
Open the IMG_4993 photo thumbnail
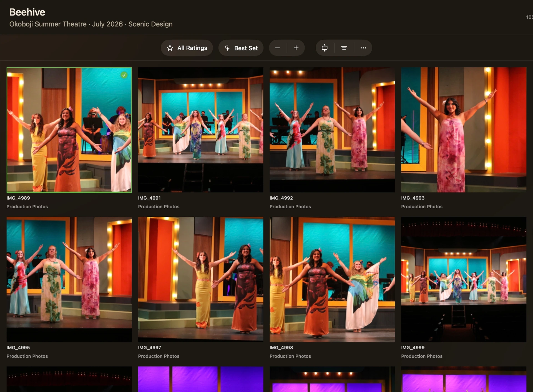[464, 130]
